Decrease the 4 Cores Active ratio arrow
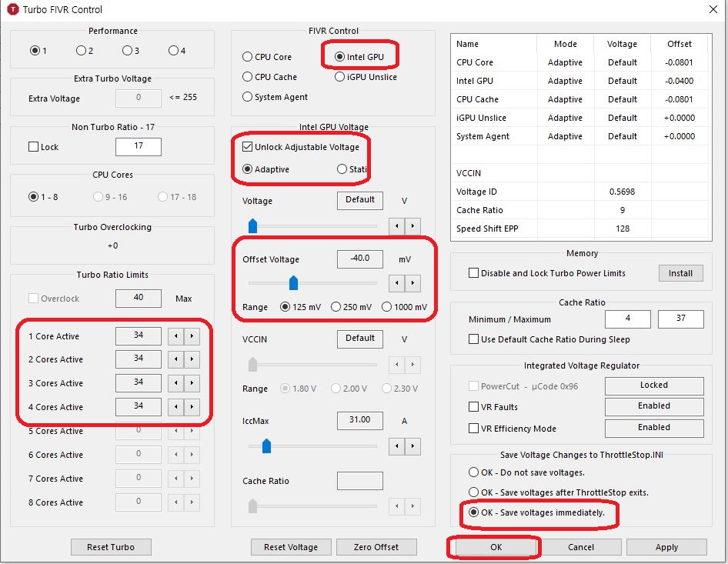 (x=176, y=406)
